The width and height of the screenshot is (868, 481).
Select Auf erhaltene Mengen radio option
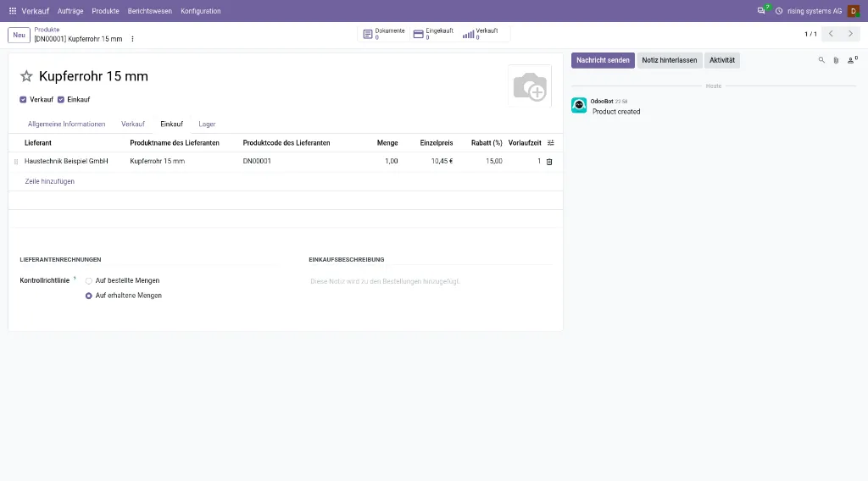[88, 296]
